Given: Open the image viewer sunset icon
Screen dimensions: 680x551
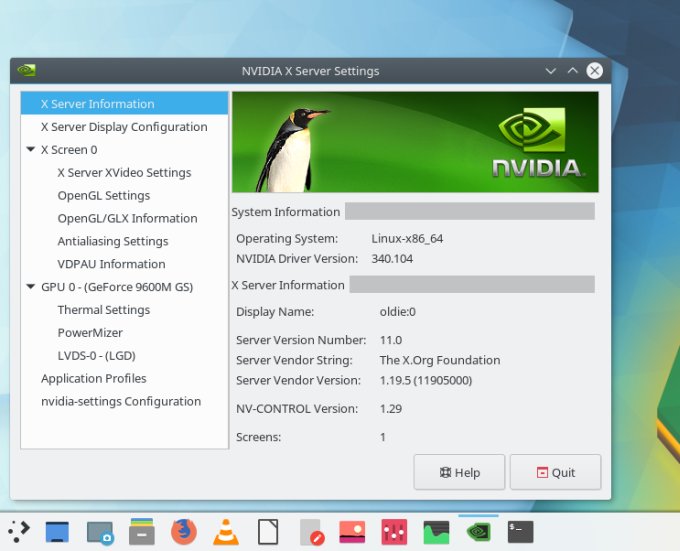Looking at the screenshot, I should tap(352, 532).
